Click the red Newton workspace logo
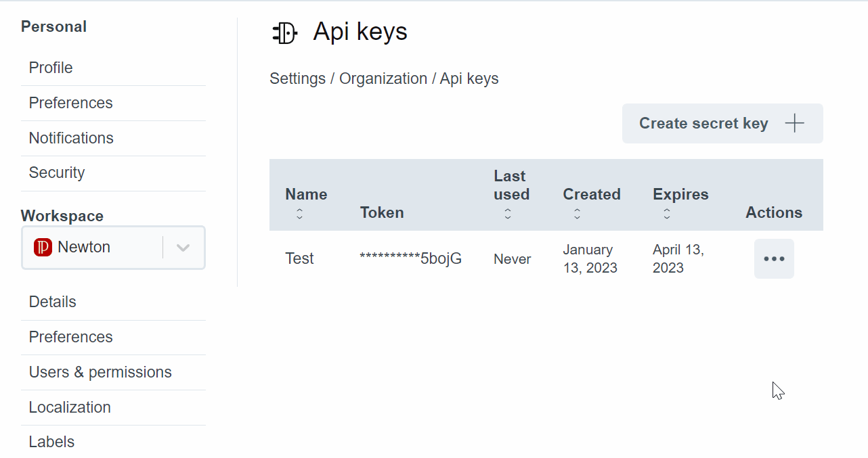 pyautogui.click(x=43, y=248)
